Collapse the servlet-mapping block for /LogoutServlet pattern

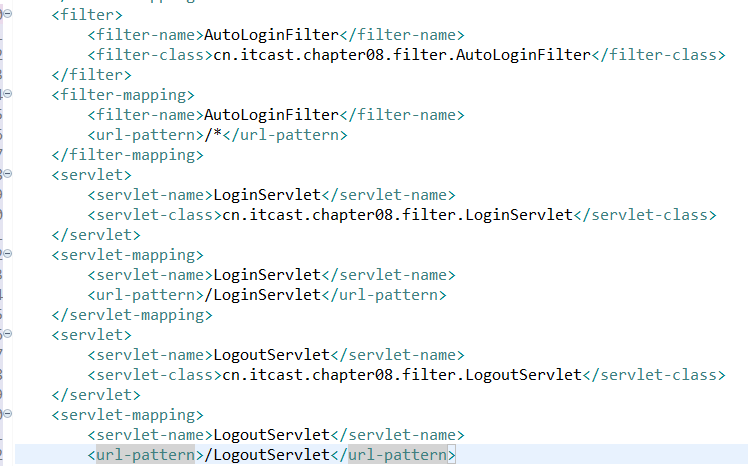pos(8,414)
